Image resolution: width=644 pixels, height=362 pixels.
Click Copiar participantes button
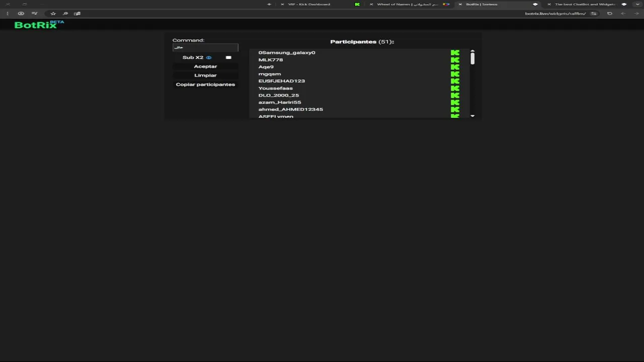point(205,84)
